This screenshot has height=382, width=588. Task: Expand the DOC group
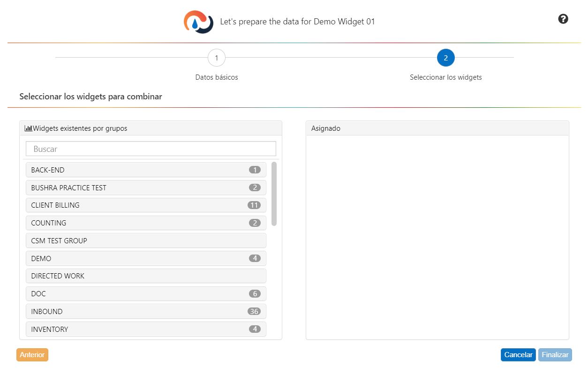click(146, 294)
